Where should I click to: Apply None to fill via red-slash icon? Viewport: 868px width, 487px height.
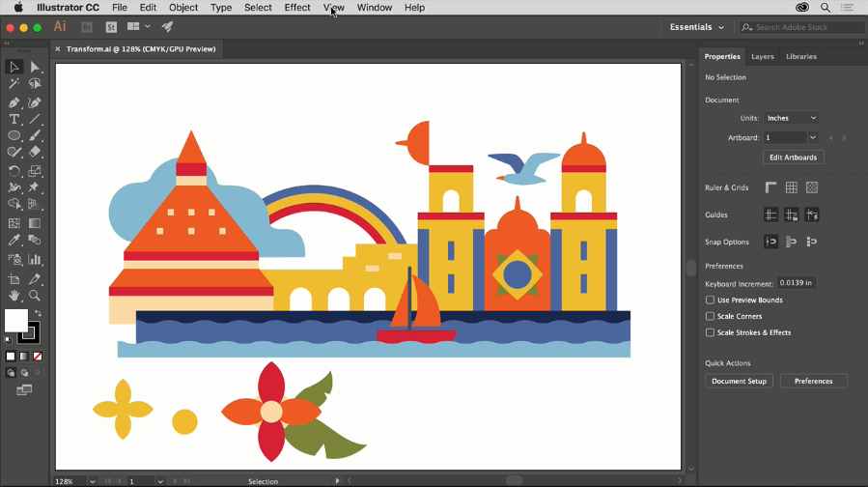(x=38, y=357)
